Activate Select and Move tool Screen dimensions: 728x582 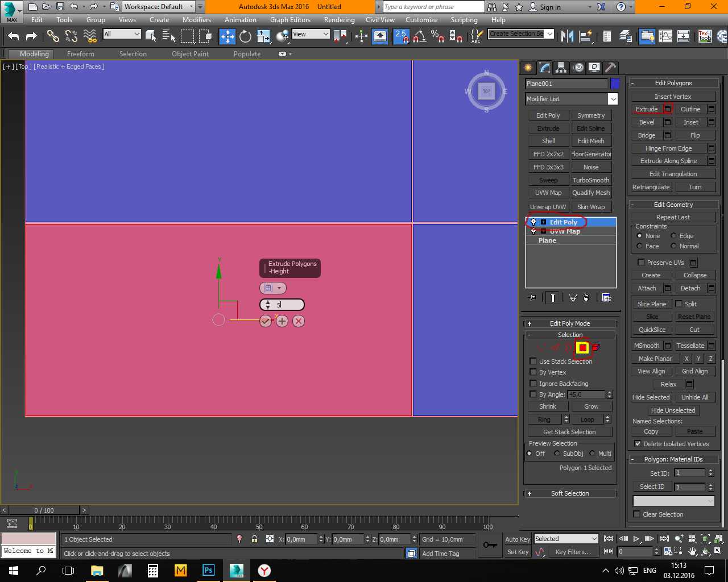[x=227, y=36]
